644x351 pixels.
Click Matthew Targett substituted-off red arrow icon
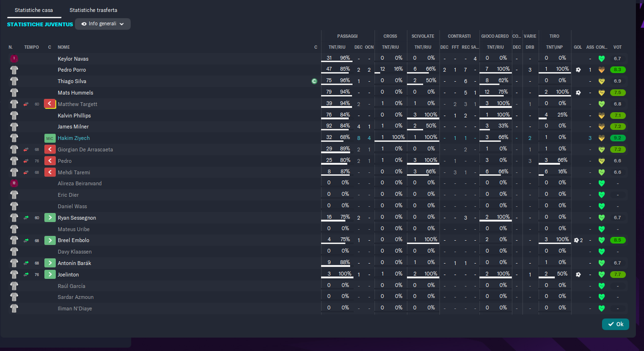(x=50, y=104)
